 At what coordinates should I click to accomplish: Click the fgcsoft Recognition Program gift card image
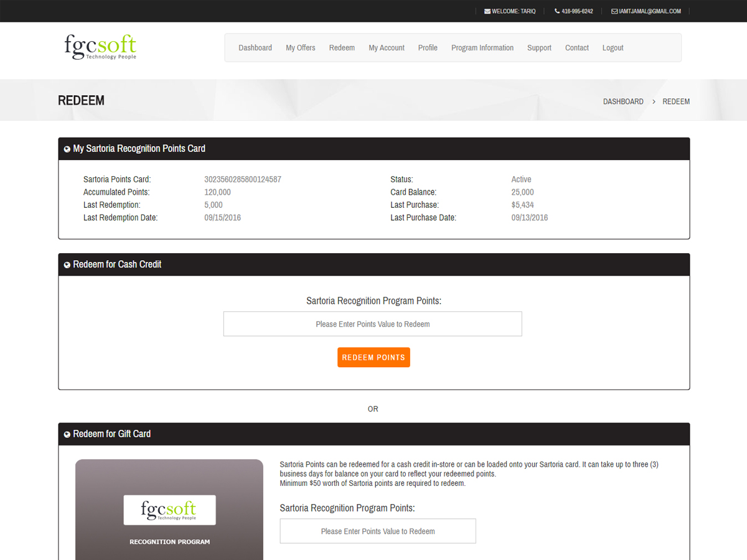tap(169, 510)
